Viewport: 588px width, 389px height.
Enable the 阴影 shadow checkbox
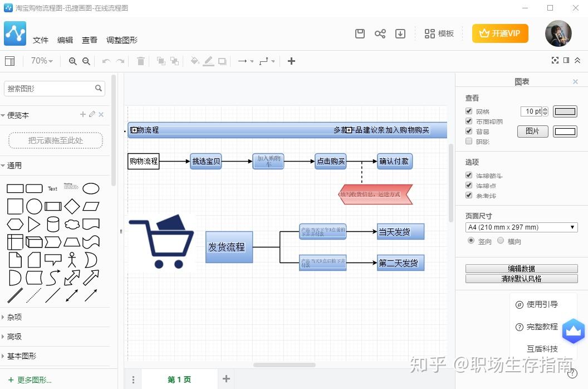469,141
